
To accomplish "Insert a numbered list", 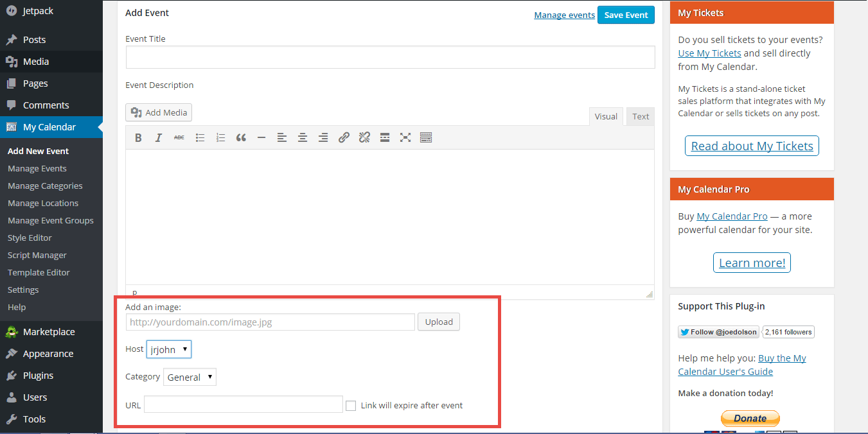I will (220, 137).
